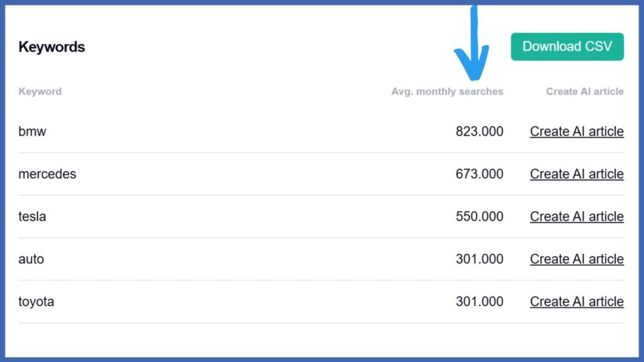Screen dimensions: 644x362
Task: Select the auto keyword row
Action: tap(321, 259)
